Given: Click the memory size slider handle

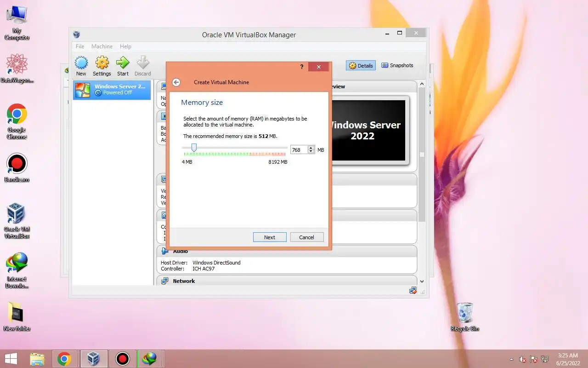Looking at the screenshot, I should [194, 148].
